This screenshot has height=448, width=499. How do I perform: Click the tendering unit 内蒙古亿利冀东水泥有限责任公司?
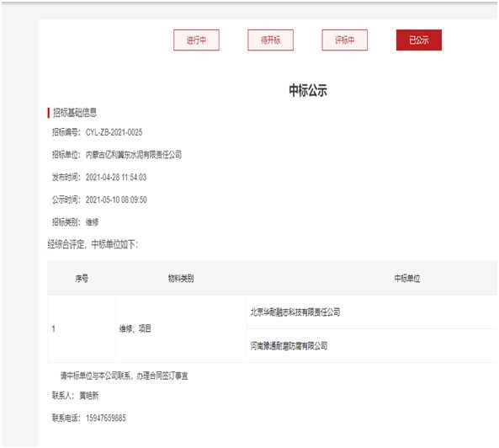[134, 155]
